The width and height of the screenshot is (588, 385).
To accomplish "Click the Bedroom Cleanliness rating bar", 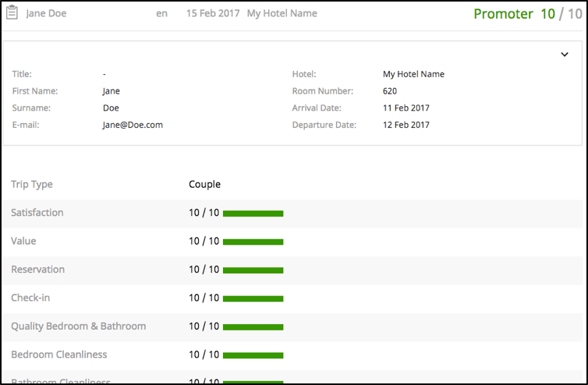I will [253, 355].
